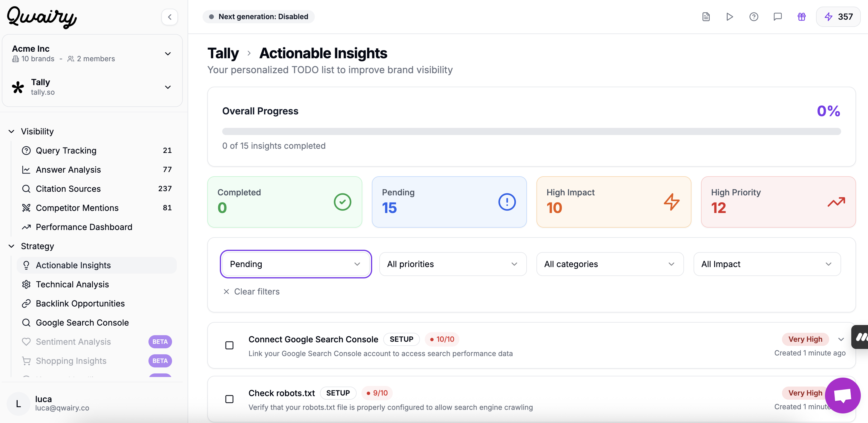Click the alert icon in Pending card
This screenshot has height=423, width=868.
[507, 202]
